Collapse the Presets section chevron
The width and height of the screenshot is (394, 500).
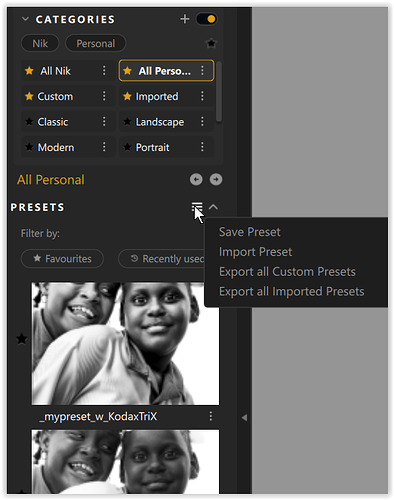pyautogui.click(x=213, y=207)
